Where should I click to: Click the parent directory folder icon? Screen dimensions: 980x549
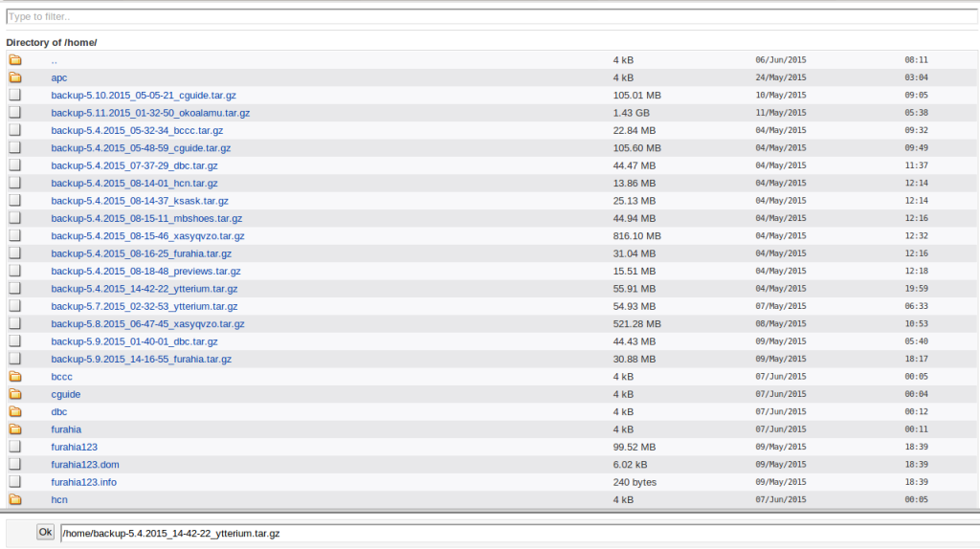[x=15, y=59]
